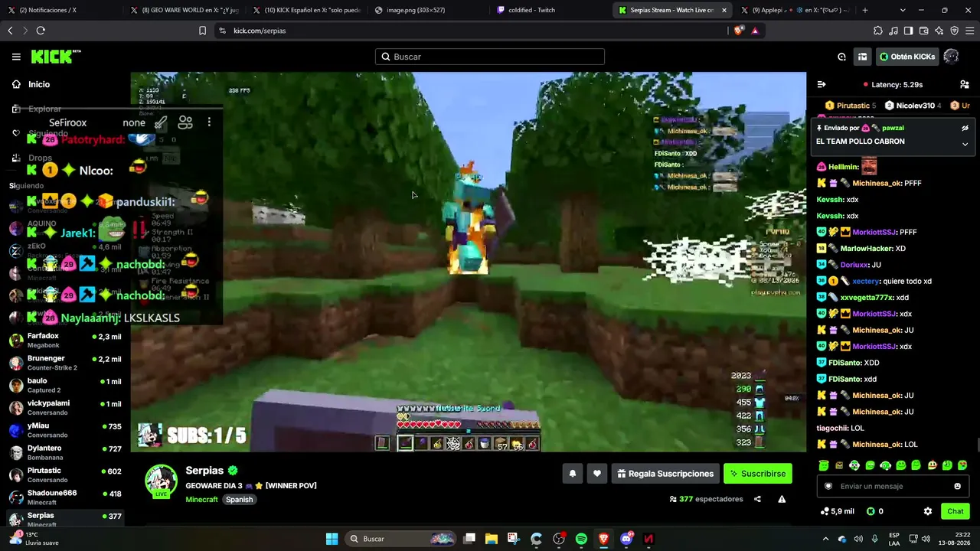Open Brave media music-note icon
Image resolution: width=980 pixels, height=551 pixels.
tap(893, 31)
